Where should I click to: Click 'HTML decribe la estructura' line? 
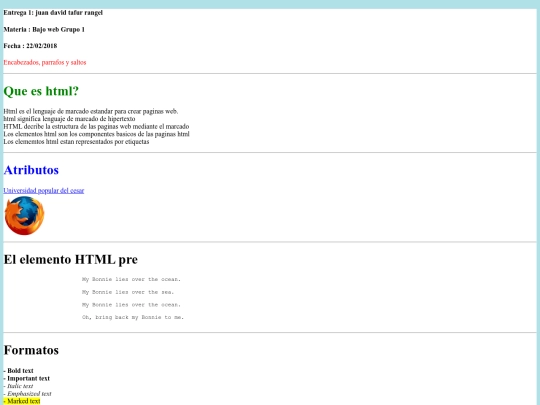[96, 126]
